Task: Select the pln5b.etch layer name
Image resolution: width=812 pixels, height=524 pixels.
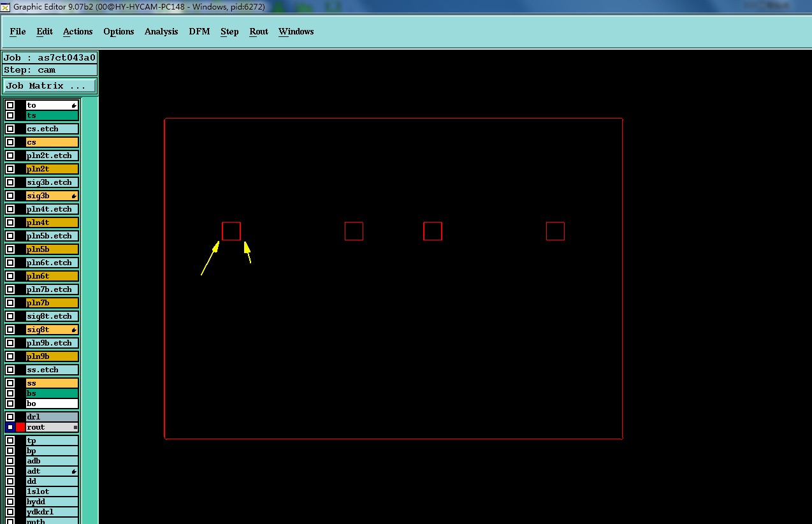Action: [x=52, y=236]
